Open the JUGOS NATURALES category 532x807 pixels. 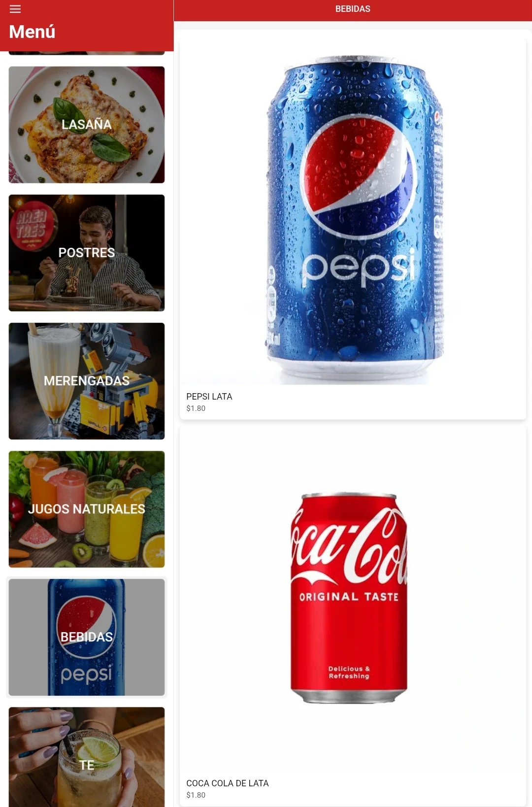pos(87,509)
